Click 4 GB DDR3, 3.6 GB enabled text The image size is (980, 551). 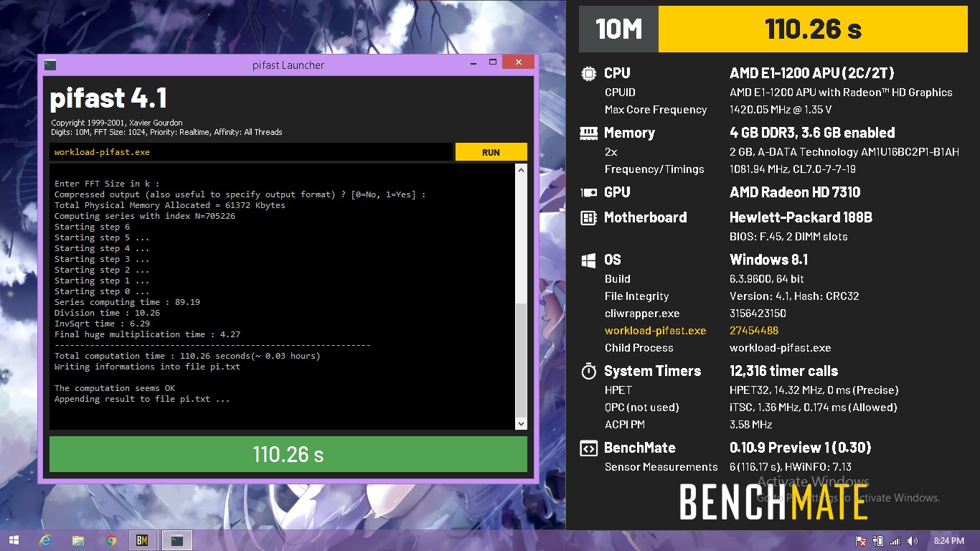812,133
